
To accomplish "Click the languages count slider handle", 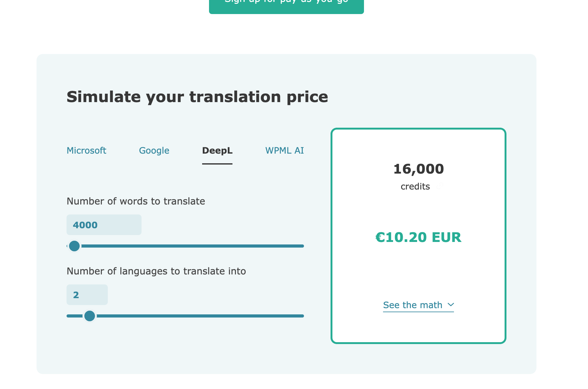I will [90, 316].
